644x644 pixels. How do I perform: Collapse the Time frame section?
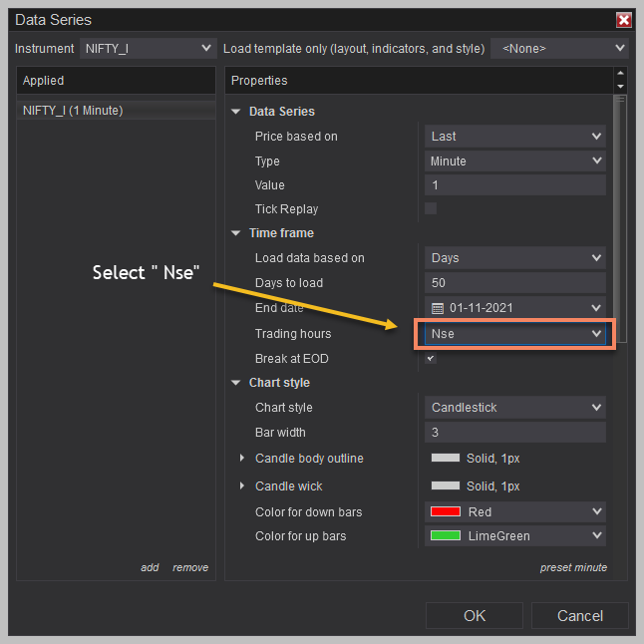pos(235,233)
